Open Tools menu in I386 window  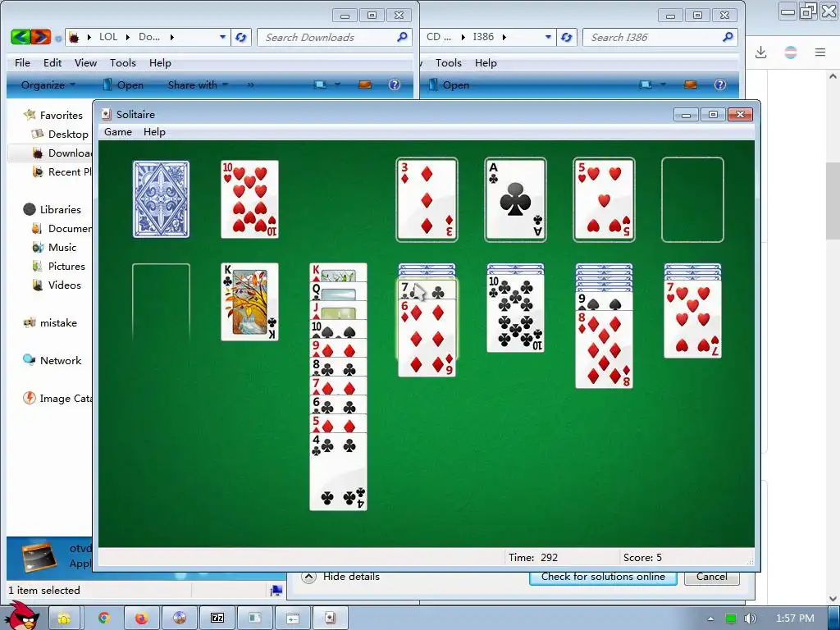(449, 62)
